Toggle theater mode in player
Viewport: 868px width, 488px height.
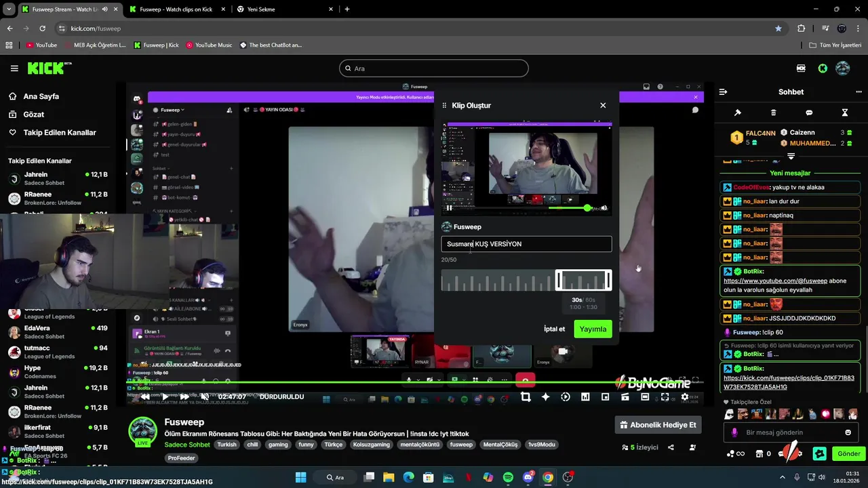point(645,397)
